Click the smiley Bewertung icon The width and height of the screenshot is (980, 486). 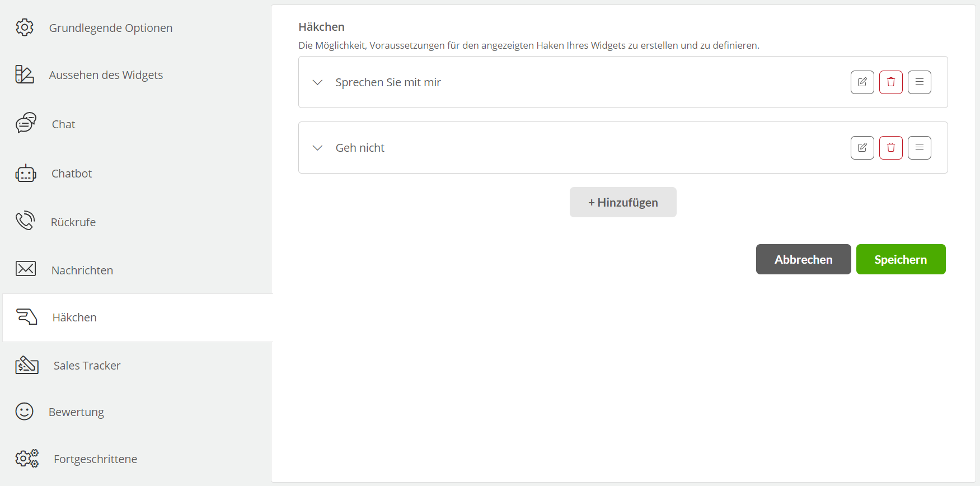(25, 412)
